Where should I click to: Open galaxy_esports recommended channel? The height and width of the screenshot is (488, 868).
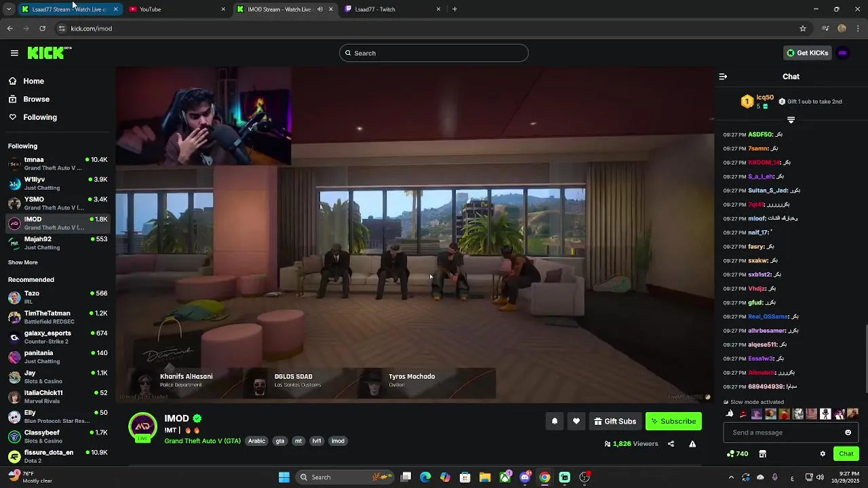coord(58,337)
